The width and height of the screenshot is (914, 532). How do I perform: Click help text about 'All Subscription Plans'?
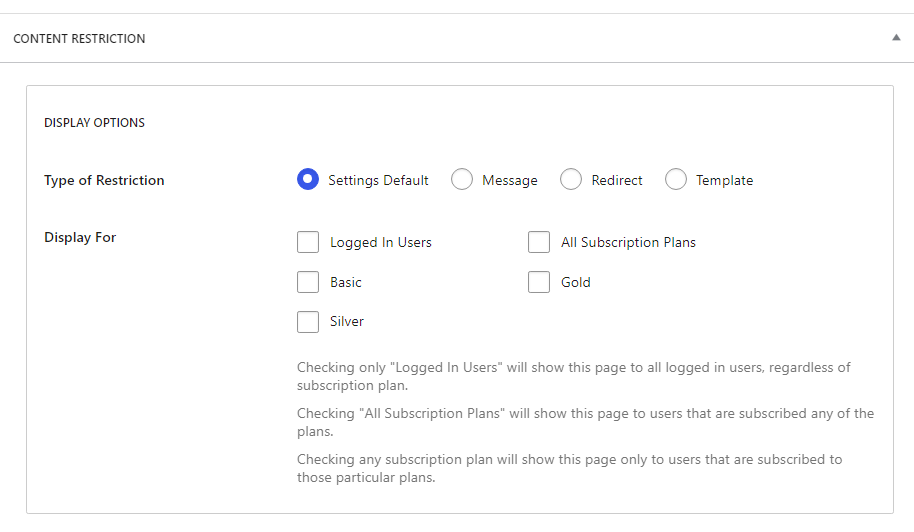coord(585,422)
